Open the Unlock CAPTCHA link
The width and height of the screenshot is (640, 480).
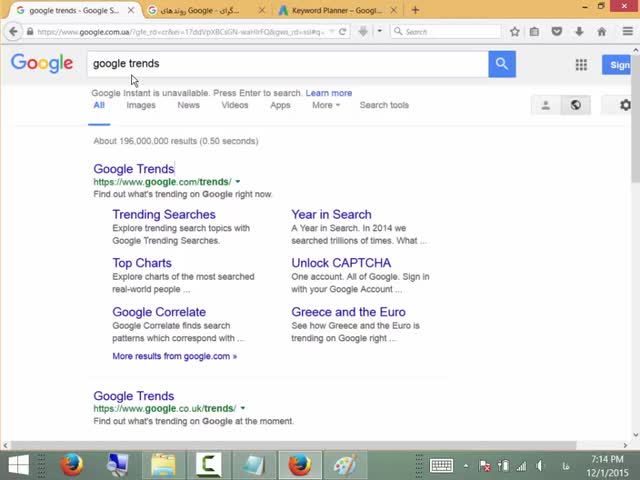(341, 263)
